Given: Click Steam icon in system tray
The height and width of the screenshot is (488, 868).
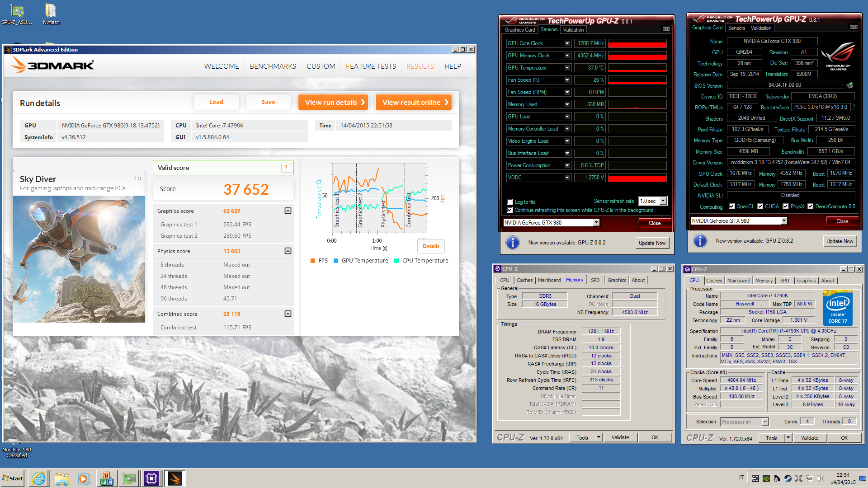Looking at the screenshot, I should click(x=788, y=478).
